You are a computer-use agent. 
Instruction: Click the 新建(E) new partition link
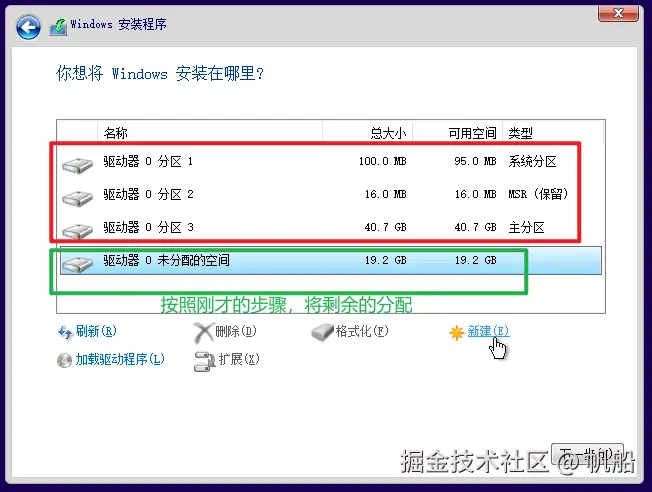tap(489, 331)
